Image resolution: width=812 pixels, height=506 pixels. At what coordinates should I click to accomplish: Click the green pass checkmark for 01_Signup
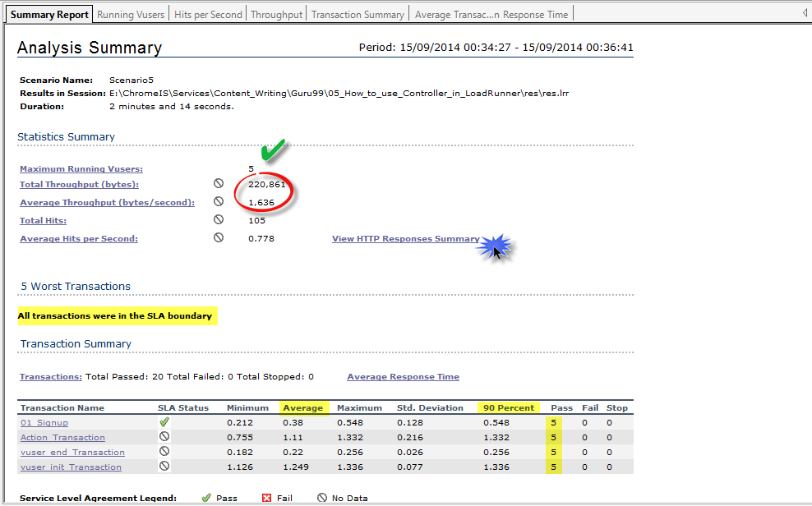tap(164, 422)
